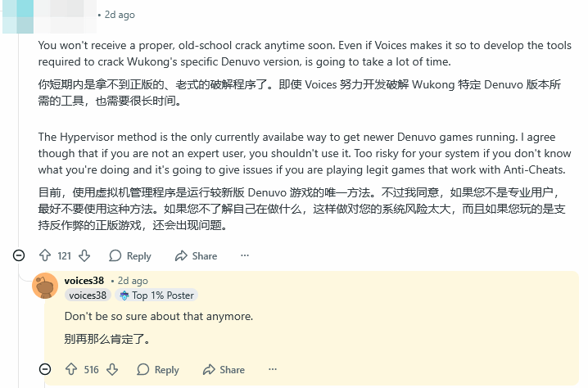Click the 516 vote count on voices38's reply
Viewport: 588px width, 388px height.
[92, 369]
